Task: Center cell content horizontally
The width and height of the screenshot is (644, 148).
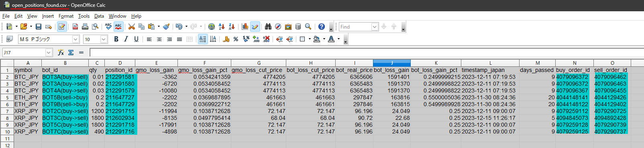Action: pyautogui.click(x=159, y=39)
